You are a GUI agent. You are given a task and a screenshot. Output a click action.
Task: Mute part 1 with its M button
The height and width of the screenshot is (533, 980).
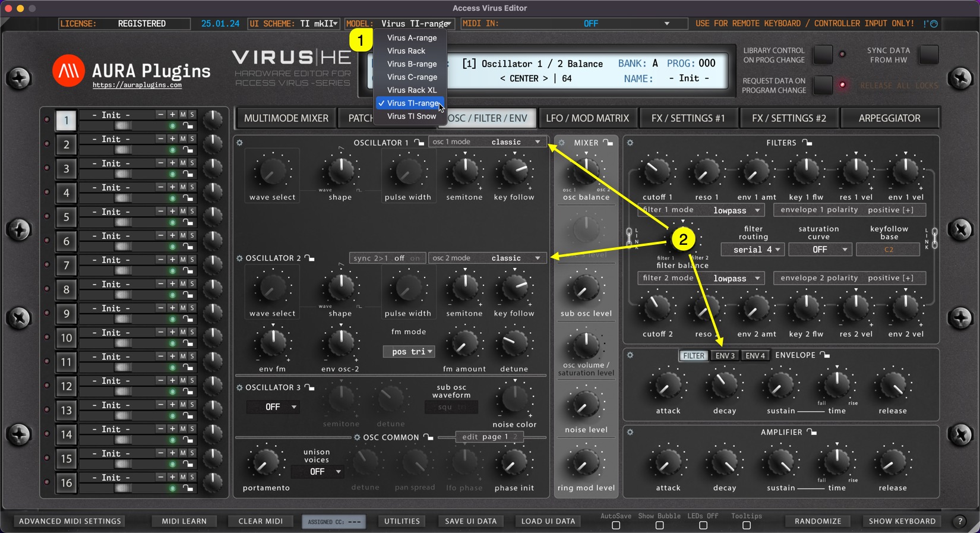(x=183, y=115)
